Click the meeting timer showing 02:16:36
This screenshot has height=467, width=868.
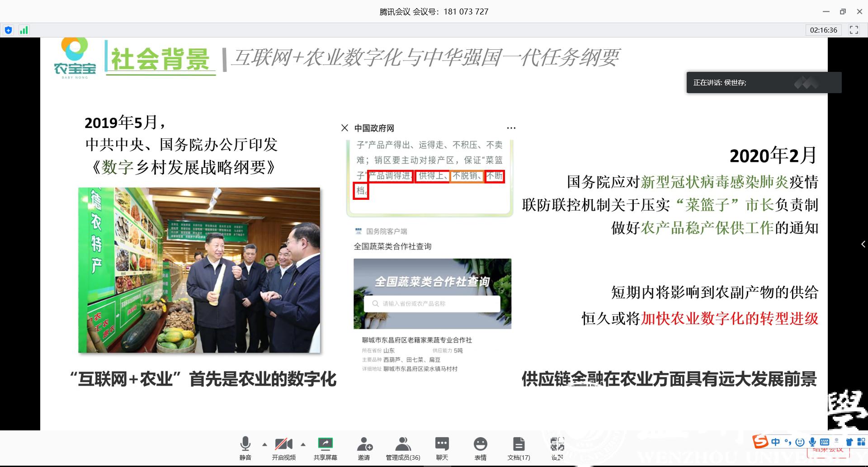[x=823, y=30]
